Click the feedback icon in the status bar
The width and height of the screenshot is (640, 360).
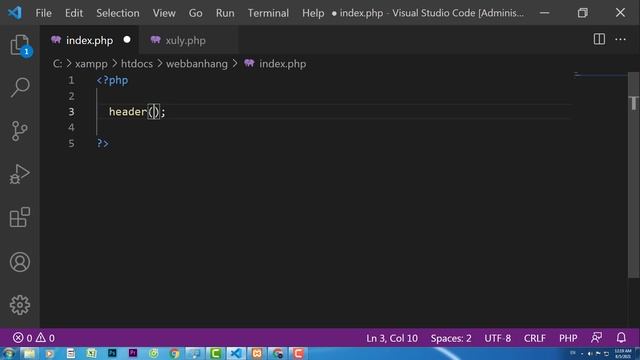[x=596, y=338]
